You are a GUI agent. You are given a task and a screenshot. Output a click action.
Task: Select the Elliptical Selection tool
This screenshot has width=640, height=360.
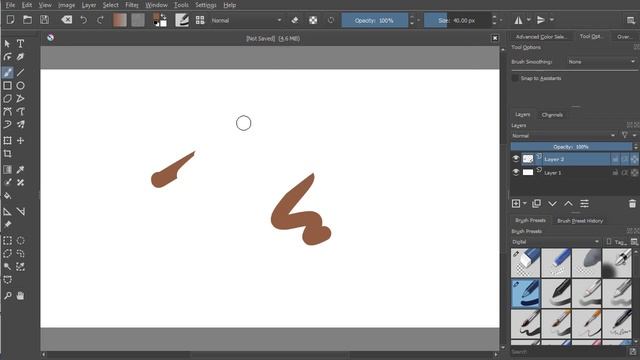point(20,240)
